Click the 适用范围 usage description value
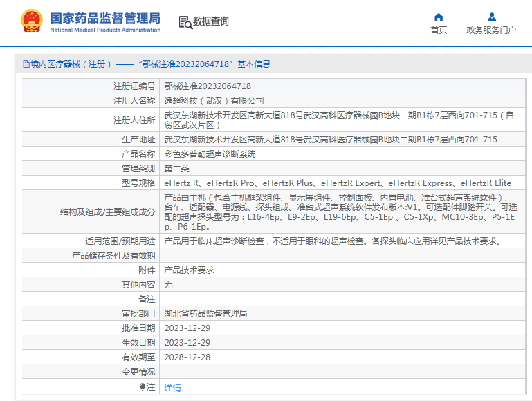The width and height of the screenshot is (532, 401). [x=333, y=241]
